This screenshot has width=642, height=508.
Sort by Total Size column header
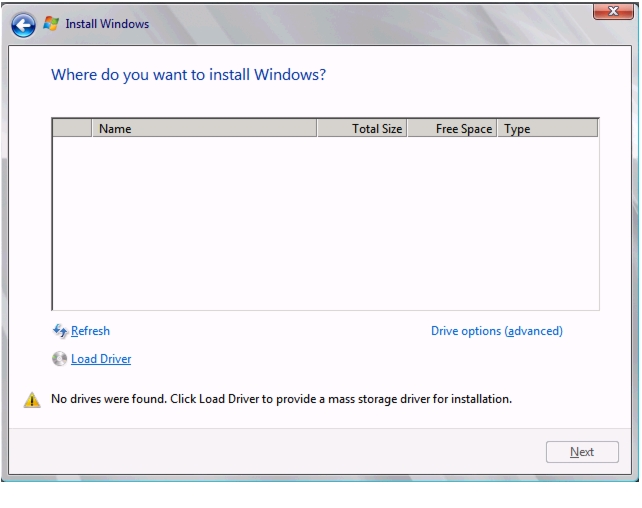coord(362,129)
